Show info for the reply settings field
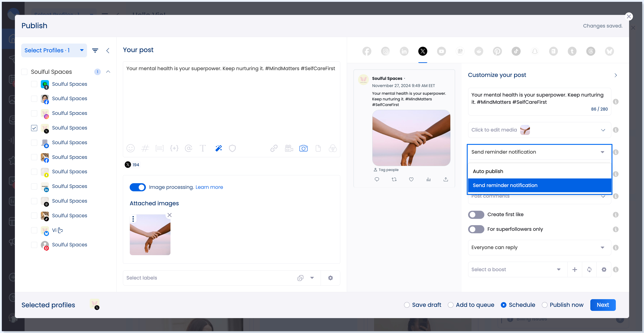 pyautogui.click(x=616, y=247)
